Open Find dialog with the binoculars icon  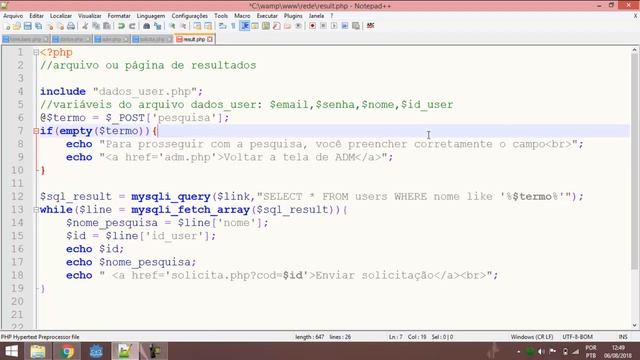pyautogui.click(x=146, y=26)
